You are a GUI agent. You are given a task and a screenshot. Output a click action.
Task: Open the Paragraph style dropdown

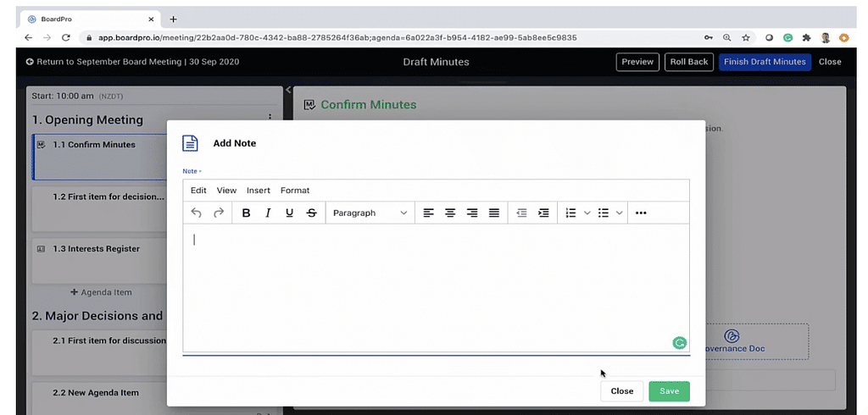pos(370,213)
